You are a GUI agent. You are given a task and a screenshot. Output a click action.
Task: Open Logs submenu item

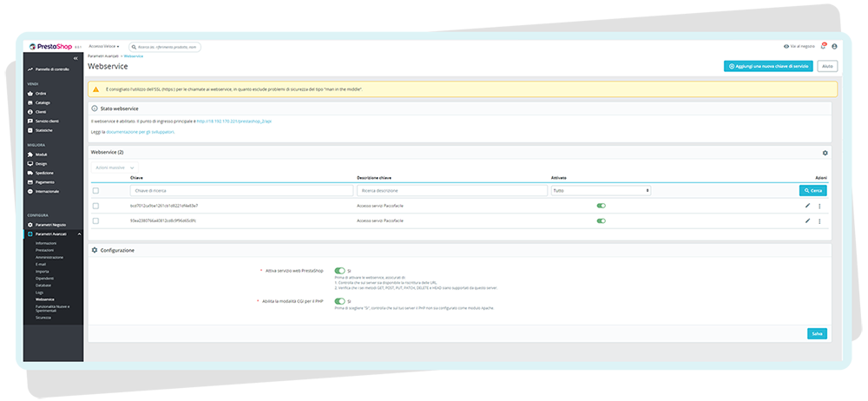click(x=39, y=292)
